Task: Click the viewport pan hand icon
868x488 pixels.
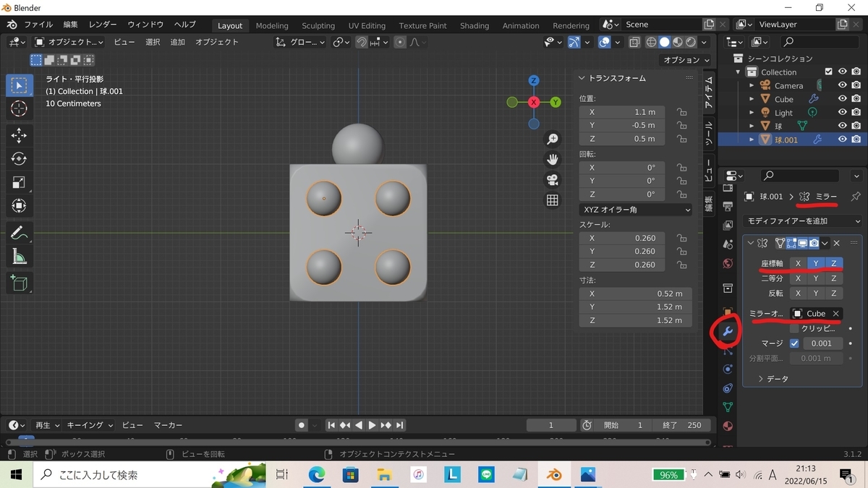Action: (553, 159)
